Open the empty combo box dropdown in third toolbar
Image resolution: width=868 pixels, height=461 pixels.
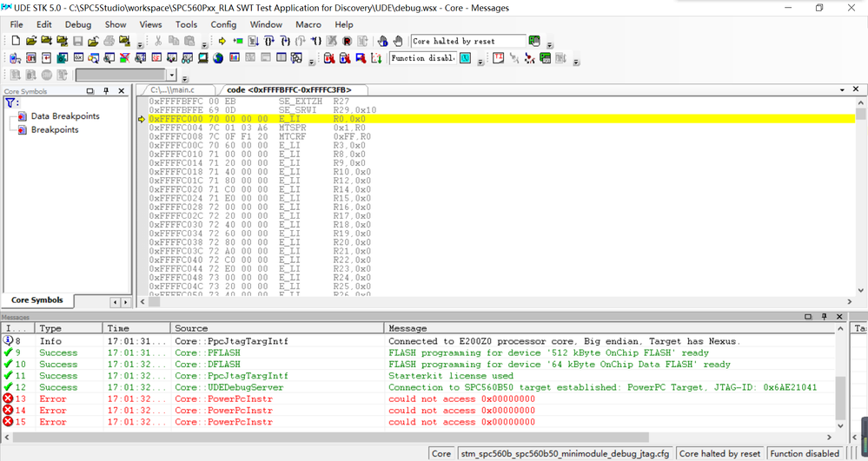click(x=172, y=75)
